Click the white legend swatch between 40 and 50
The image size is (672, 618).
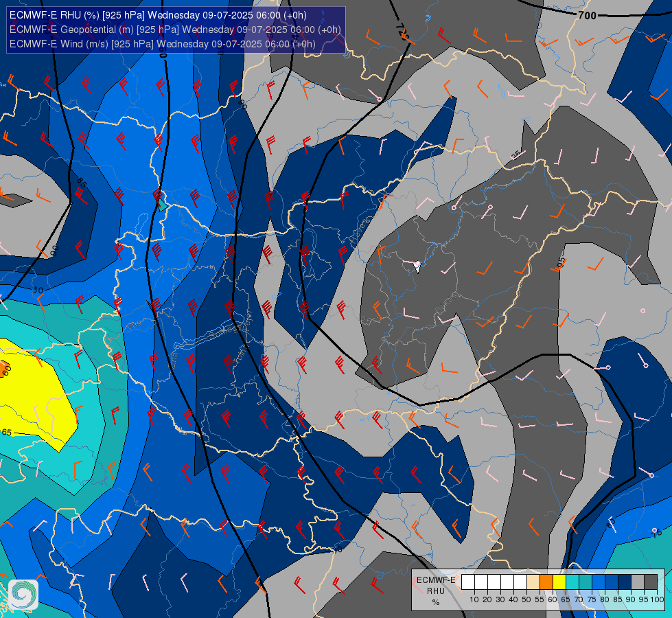point(520,582)
